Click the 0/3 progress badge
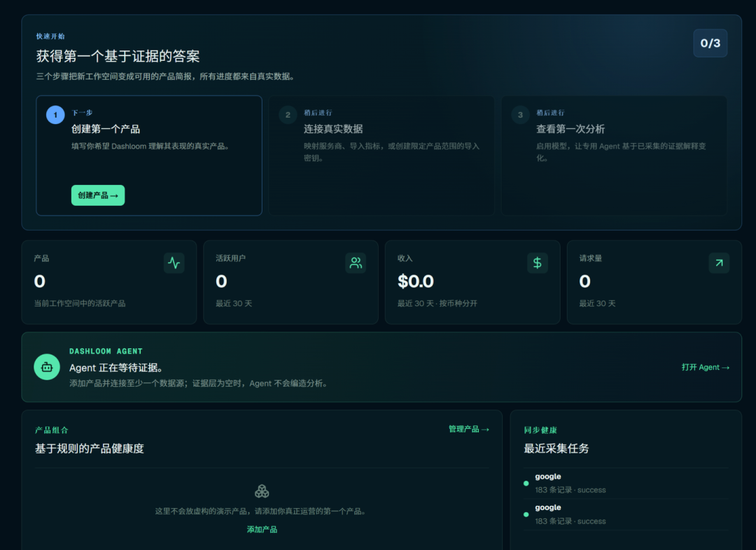 710,43
